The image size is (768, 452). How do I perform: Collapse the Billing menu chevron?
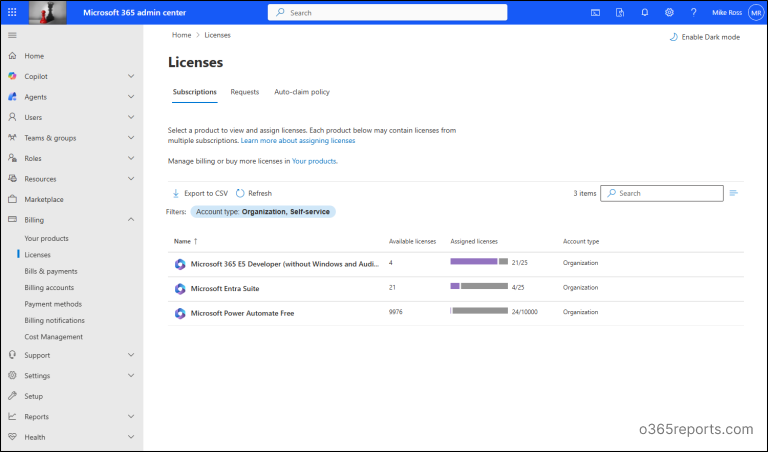click(x=131, y=219)
